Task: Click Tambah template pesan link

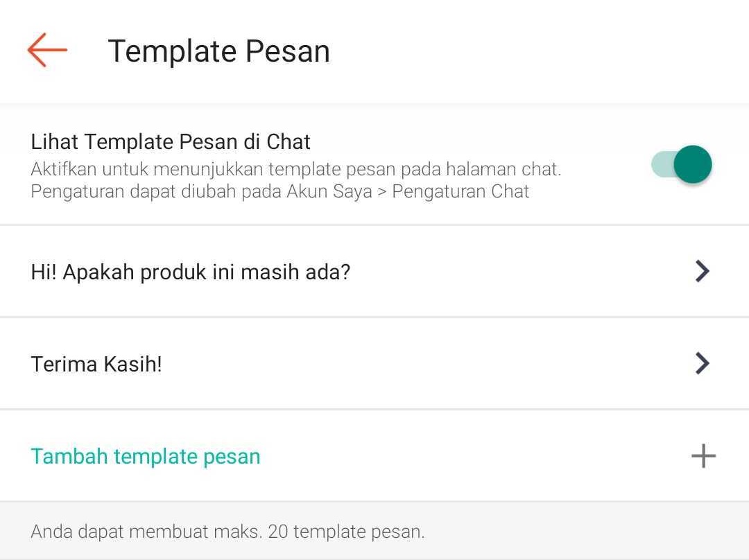Action: click(x=146, y=456)
